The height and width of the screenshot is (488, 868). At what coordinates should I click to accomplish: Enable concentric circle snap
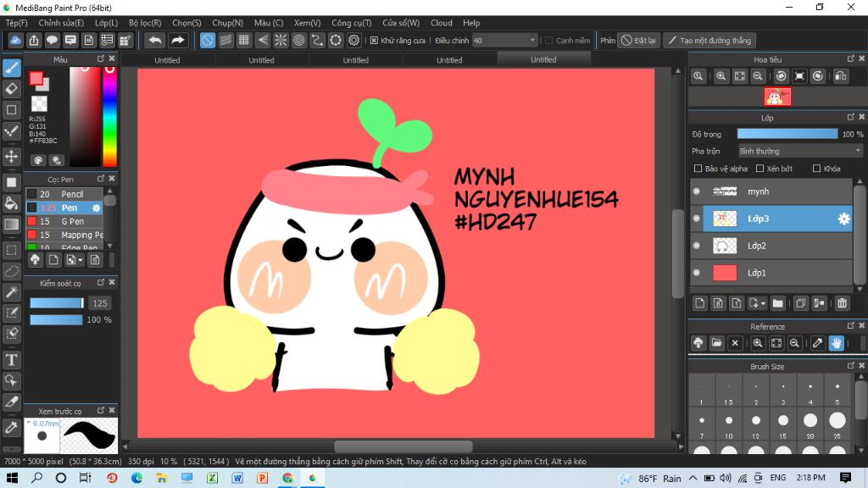pyautogui.click(x=299, y=41)
